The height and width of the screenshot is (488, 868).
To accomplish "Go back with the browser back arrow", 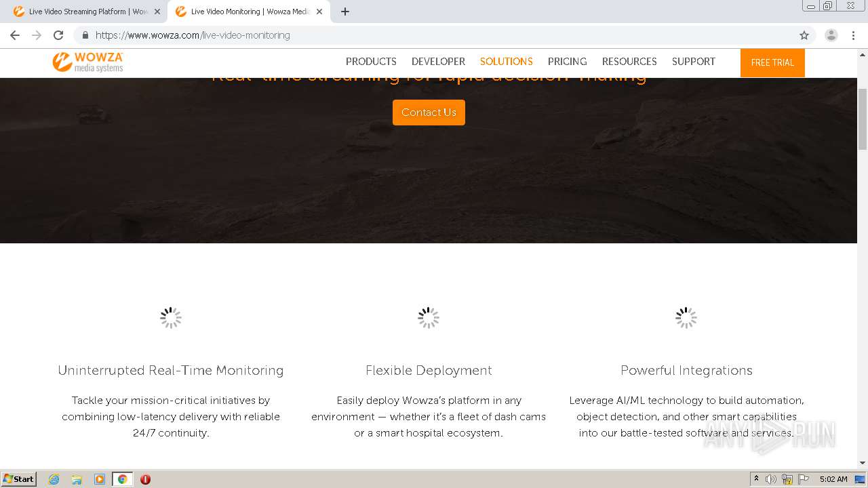I will (15, 35).
